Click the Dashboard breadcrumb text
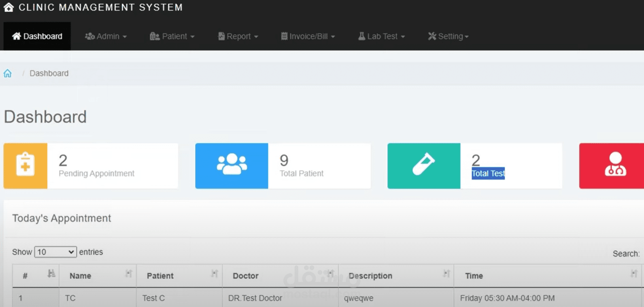This screenshot has width=644, height=307. (49, 73)
